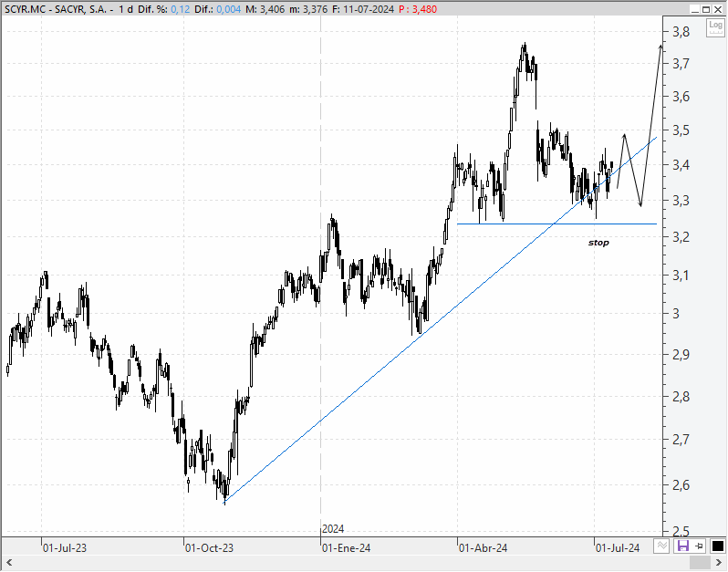
Task: Maximize the SACYR chart window
Action: pos(706,9)
